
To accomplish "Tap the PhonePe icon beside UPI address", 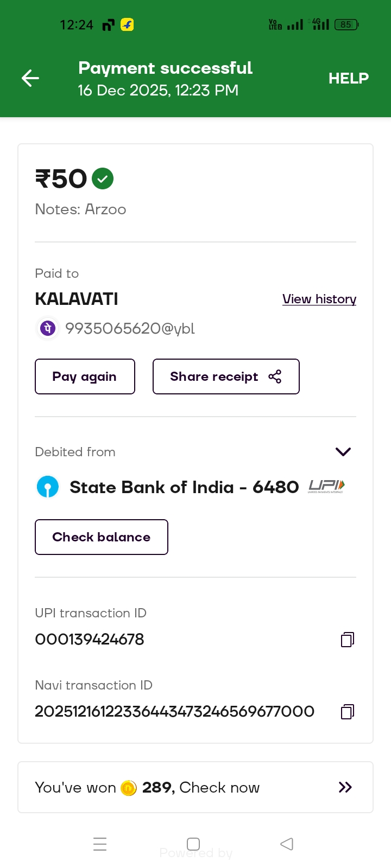I will coord(48,328).
